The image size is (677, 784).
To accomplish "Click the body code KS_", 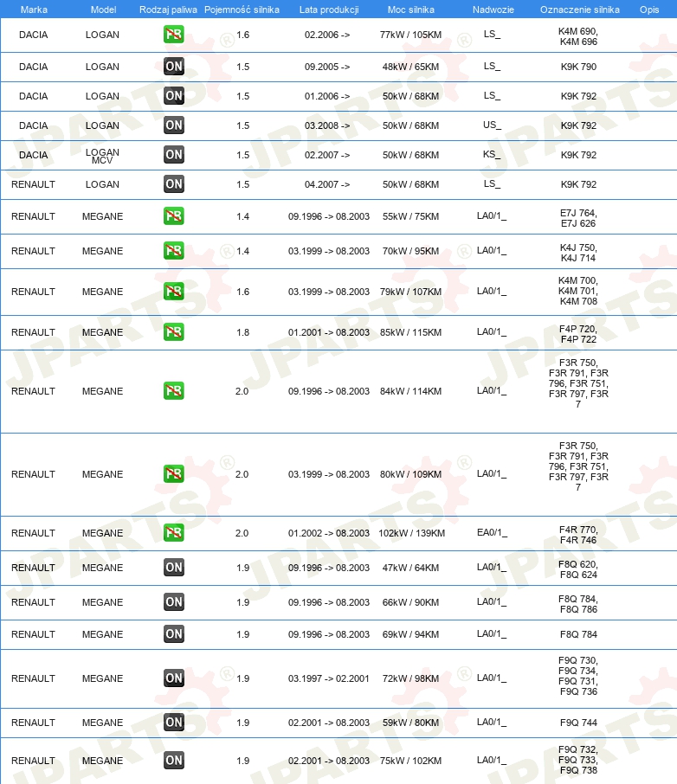I will (492, 155).
